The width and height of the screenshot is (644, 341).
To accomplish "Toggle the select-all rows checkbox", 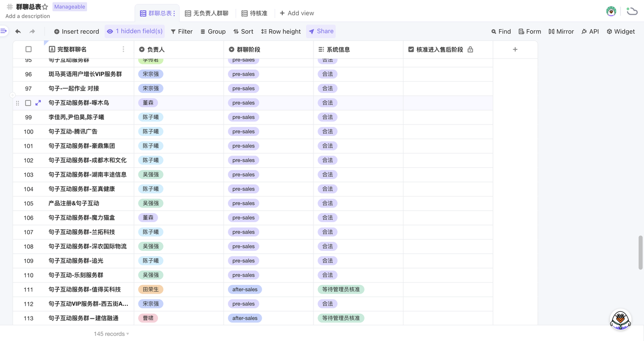I will [29, 49].
